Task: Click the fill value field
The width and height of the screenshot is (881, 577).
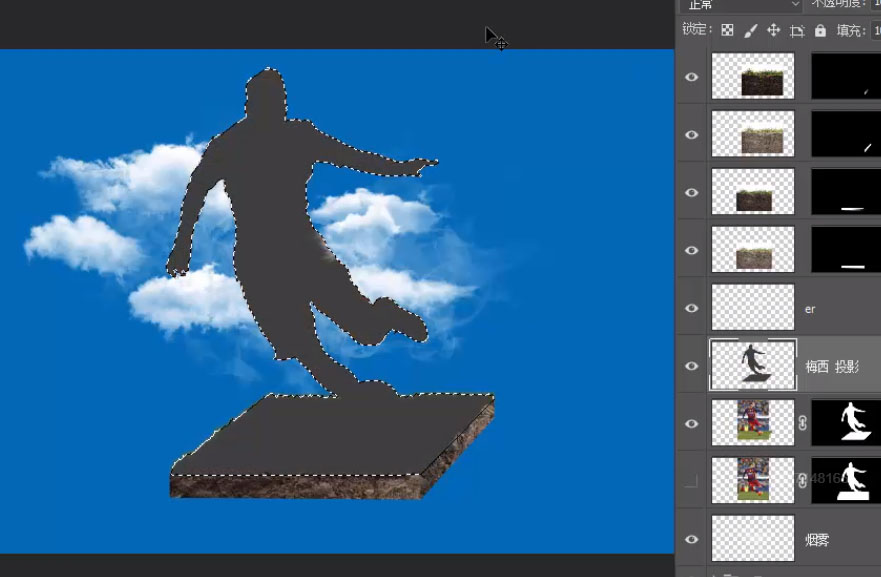Action: pyautogui.click(x=876, y=30)
